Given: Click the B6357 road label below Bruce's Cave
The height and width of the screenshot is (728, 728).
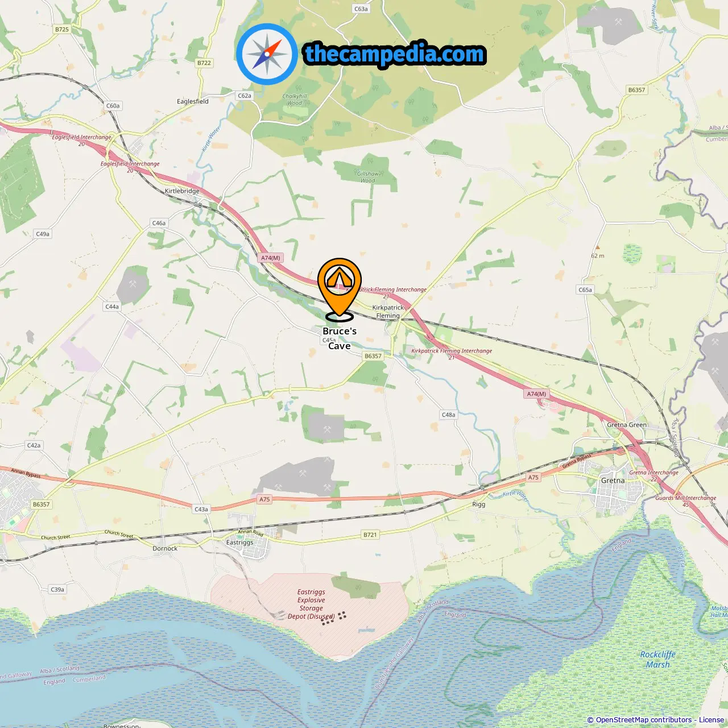Looking at the screenshot, I should (x=373, y=356).
